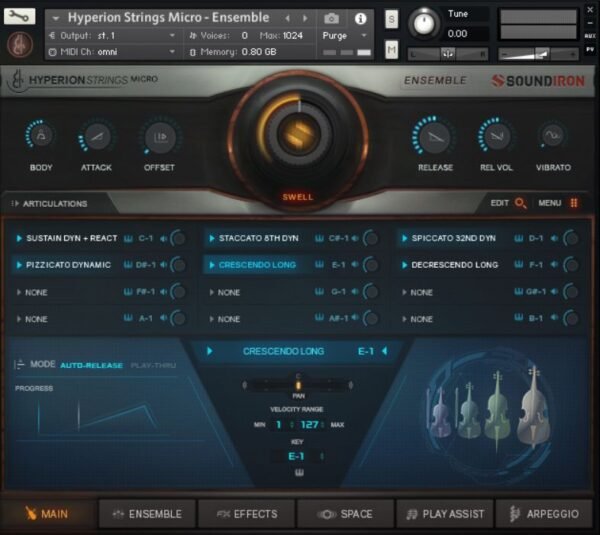The image size is (600, 535).
Task: Expand NONE slot assigned to F#-1
Action: [19, 292]
